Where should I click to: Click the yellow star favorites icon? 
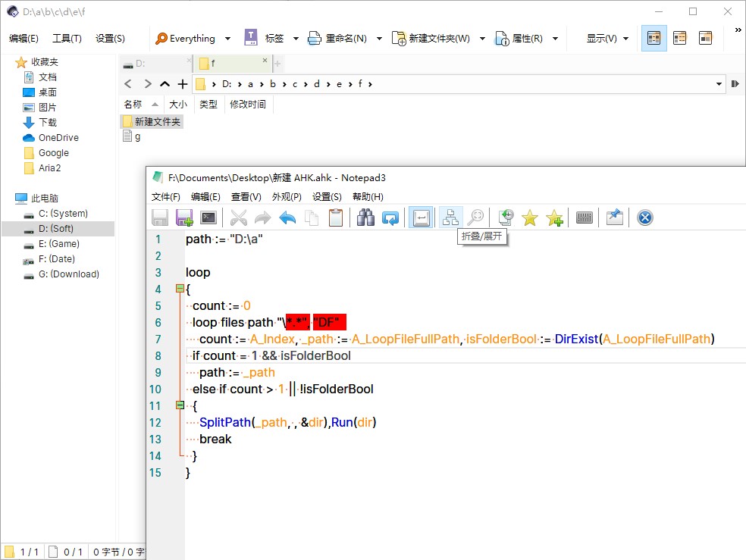pos(530,218)
